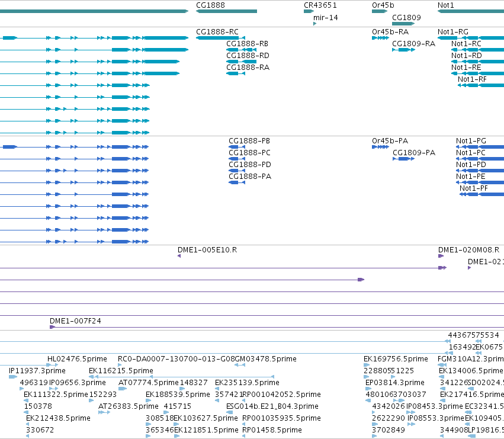
Task: Select the CG1809-RA transcript label
Action: coord(413,44)
